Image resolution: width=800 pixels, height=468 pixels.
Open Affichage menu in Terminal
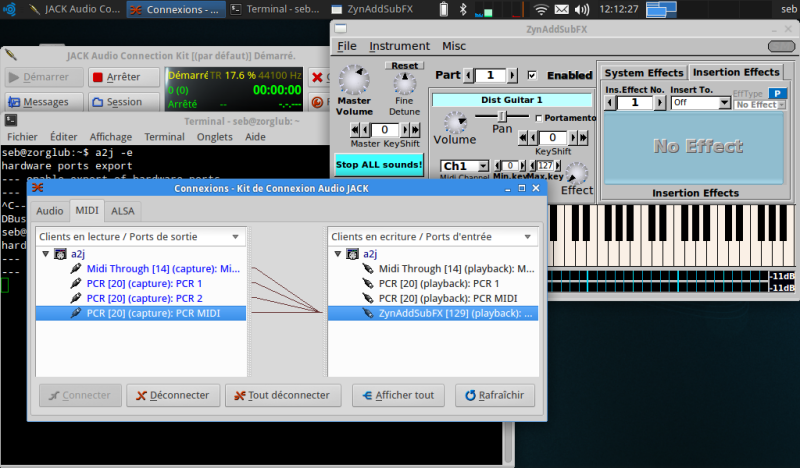point(111,137)
